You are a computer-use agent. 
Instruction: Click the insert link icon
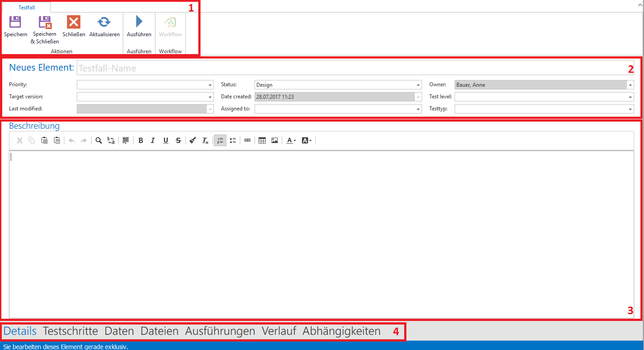[247, 140]
